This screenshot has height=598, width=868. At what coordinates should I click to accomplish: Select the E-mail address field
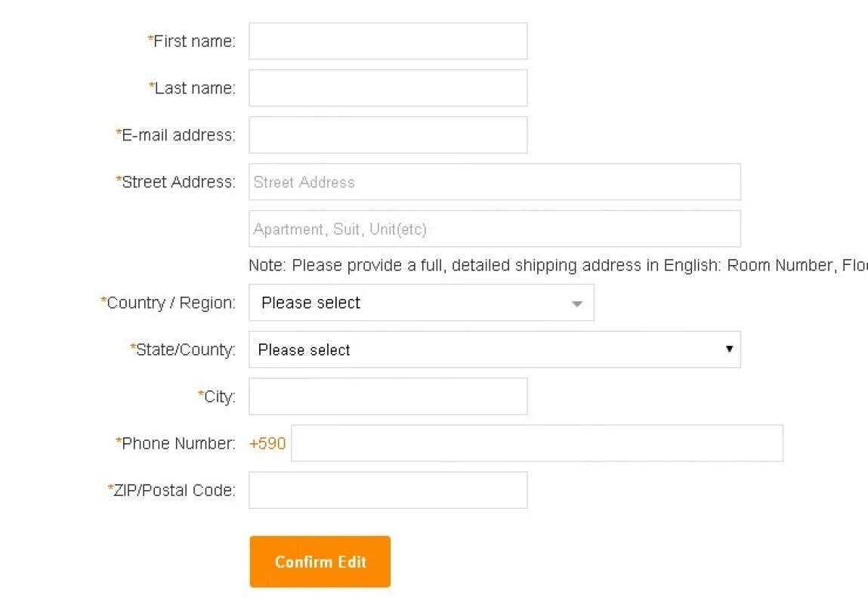pyautogui.click(x=388, y=135)
